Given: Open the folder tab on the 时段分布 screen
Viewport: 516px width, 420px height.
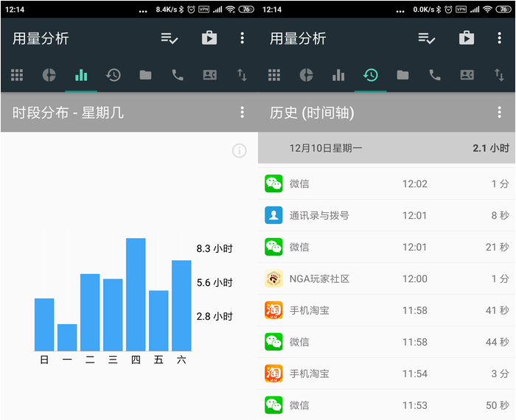Looking at the screenshot, I should coord(145,74).
